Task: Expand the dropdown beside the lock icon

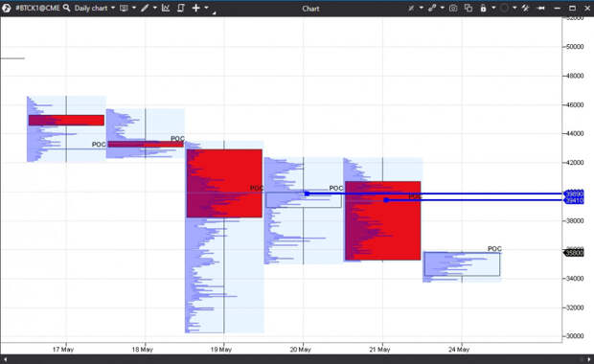Action: (x=493, y=8)
